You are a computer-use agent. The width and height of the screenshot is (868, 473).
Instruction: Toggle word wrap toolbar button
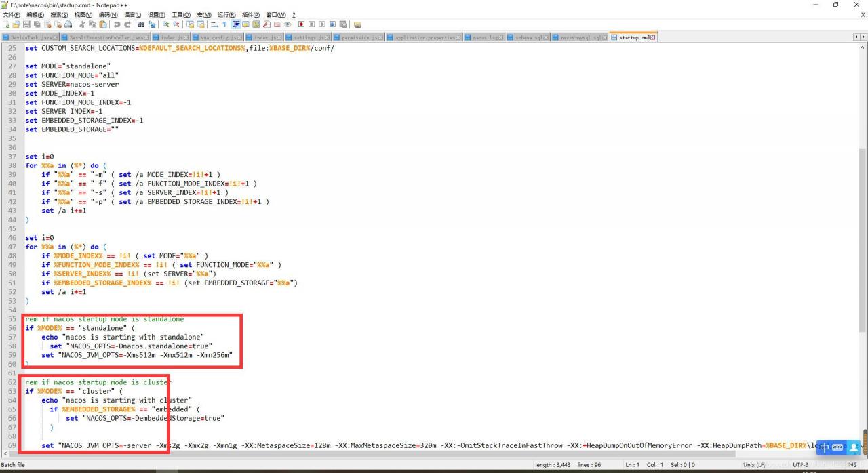point(214,24)
